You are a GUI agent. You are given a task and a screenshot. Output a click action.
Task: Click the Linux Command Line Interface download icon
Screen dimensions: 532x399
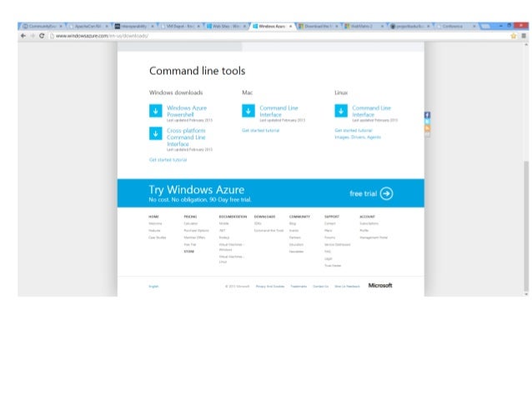tap(341, 111)
